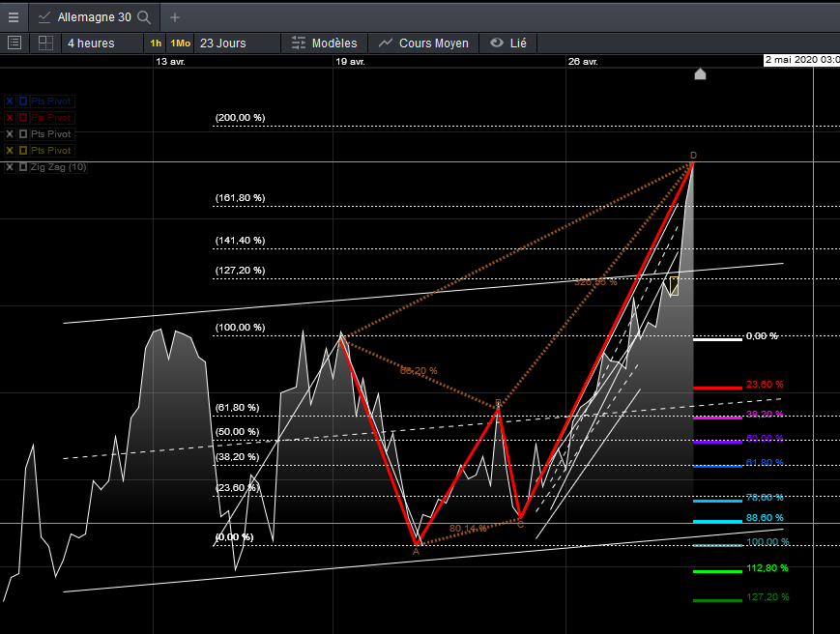Remove the Zig Zag (10) indicator

pyautogui.click(x=10, y=167)
